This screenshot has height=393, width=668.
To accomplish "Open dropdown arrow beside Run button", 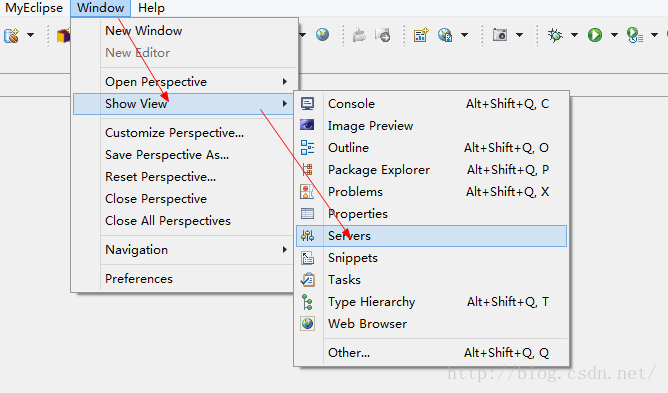I will [x=614, y=35].
